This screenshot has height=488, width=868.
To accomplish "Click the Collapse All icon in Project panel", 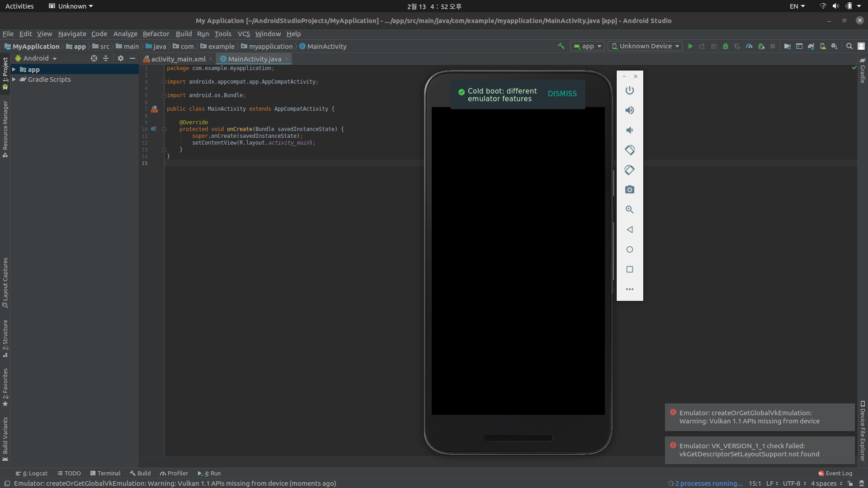I will (106, 58).
